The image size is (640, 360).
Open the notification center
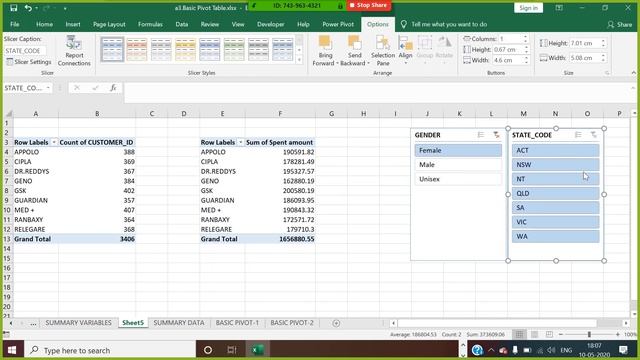click(623, 350)
